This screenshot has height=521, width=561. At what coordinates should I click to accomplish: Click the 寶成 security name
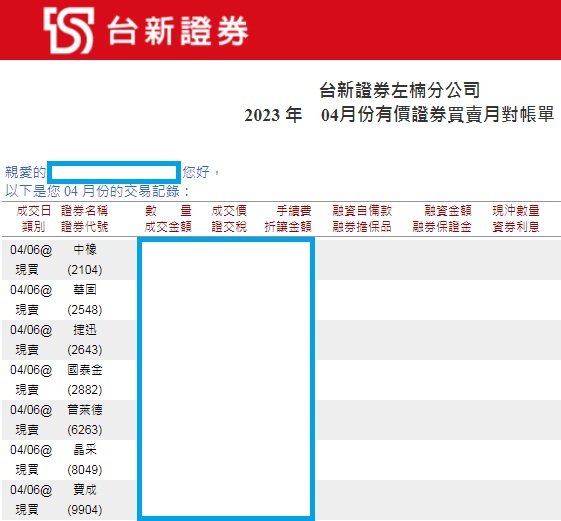[85, 490]
